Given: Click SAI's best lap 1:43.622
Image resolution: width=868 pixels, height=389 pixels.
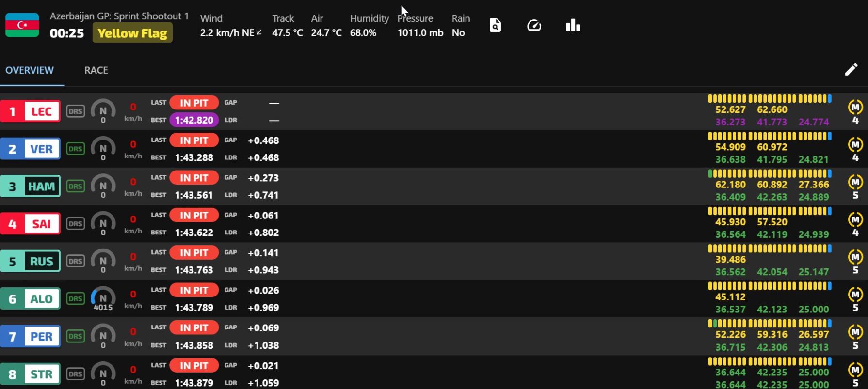Looking at the screenshot, I should click(194, 233).
